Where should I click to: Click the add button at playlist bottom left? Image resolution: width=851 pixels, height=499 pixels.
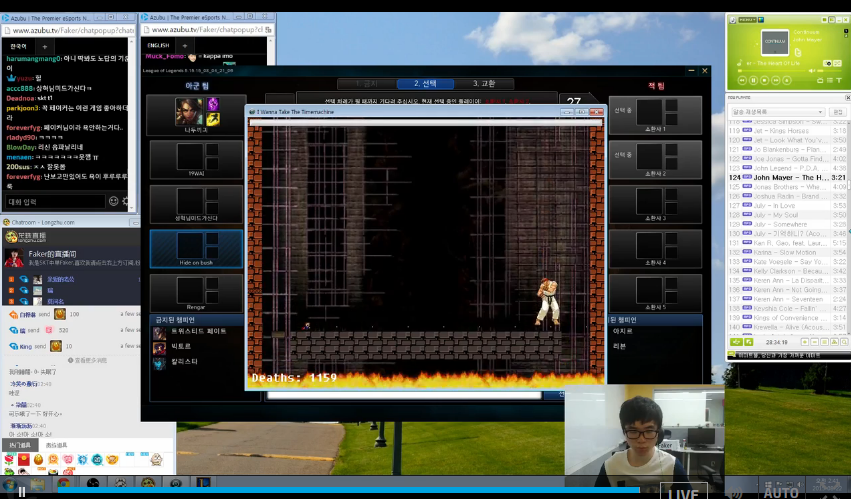pos(736,342)
